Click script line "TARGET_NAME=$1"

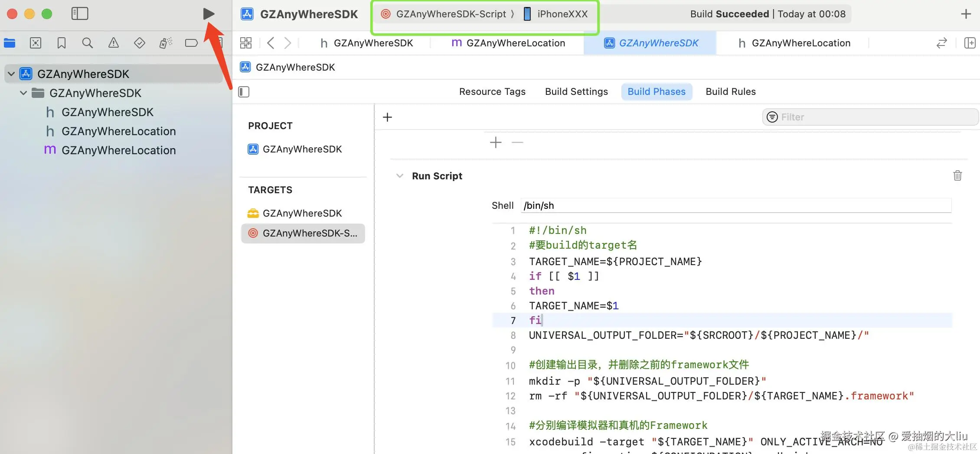(x=574, y=306)
